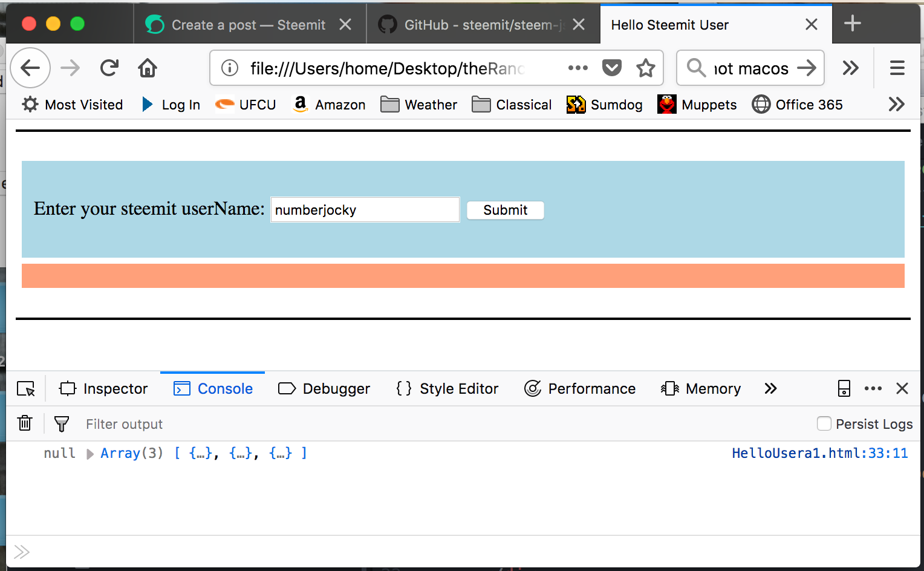Go forward one page
The image size is (924, 571).
(70, 68)
